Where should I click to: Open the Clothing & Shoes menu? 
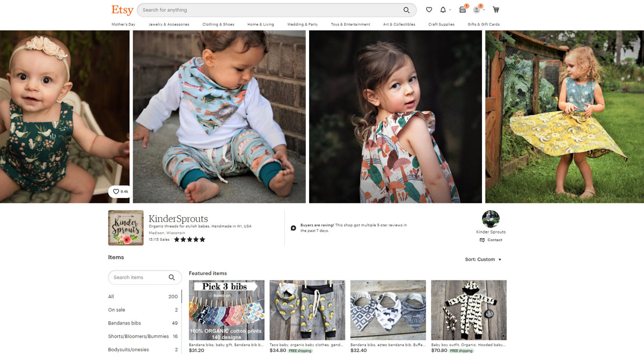(x=218, y=24)
